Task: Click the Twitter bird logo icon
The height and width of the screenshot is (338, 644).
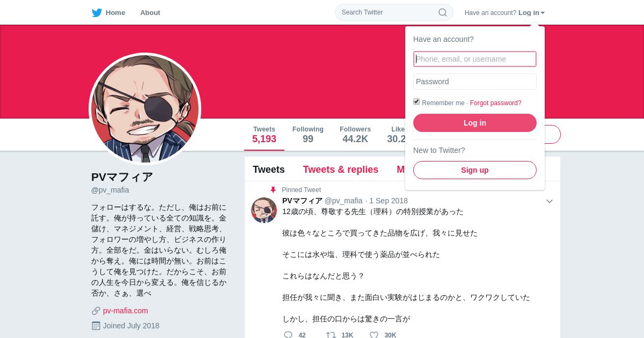Action: point(97,13)
